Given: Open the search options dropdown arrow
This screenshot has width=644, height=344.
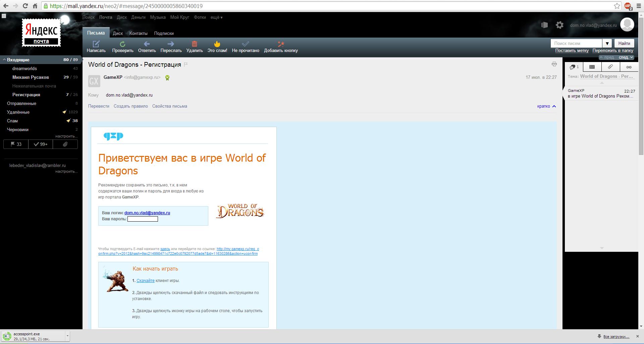Looking at the screenshot, I should pyautogui.click(x=607, y=43).
